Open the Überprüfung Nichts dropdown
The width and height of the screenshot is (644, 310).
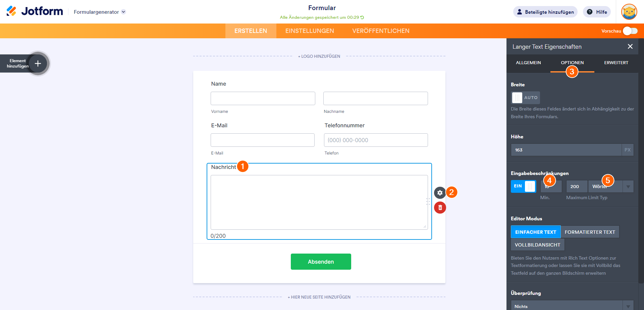628,306
